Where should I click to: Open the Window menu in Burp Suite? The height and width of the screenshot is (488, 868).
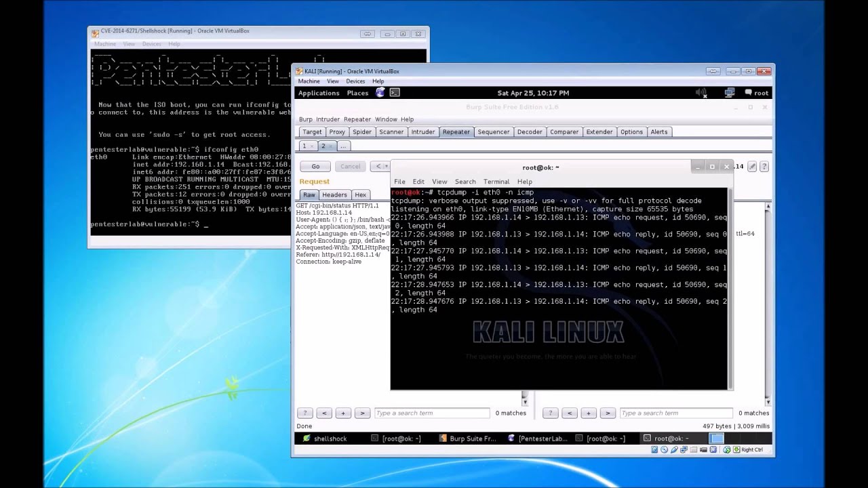(x=386, y=119)
